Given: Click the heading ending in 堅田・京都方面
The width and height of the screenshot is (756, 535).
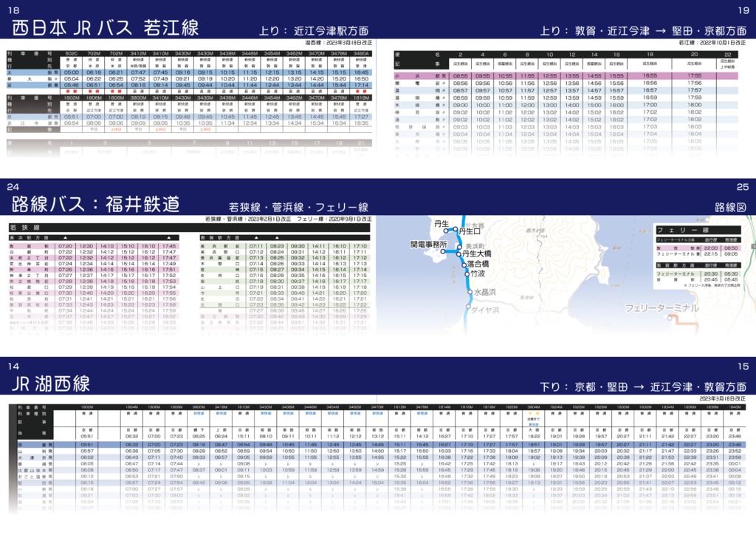Looking at the screenshot, I should point(643,31).
